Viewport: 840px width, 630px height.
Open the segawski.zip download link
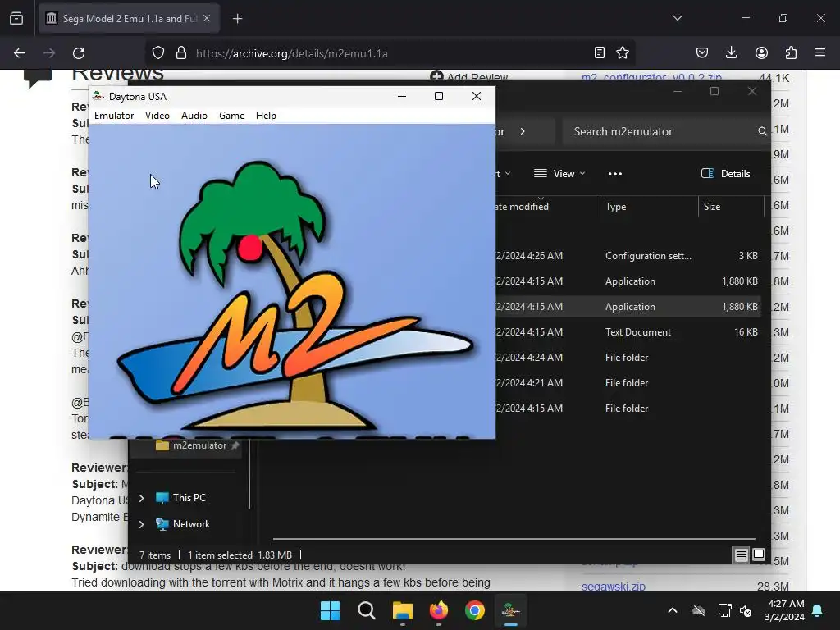point(614,586)
